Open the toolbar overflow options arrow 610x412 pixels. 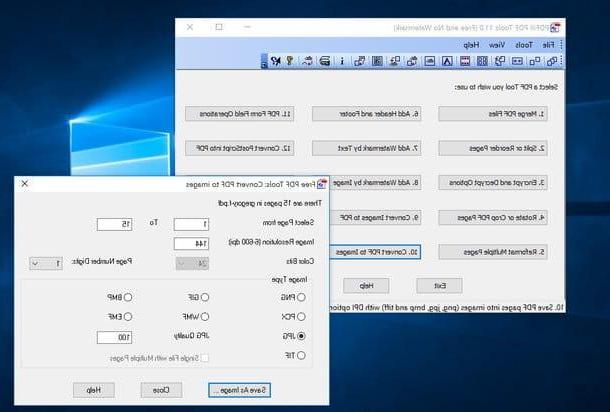pyautogui.click(x=264, y=61)
